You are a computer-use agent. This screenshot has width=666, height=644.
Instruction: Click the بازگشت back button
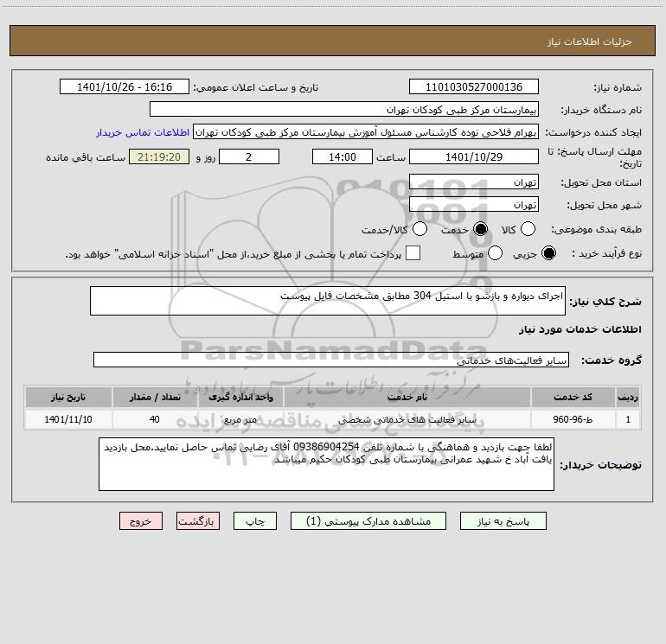pos(198,521)
